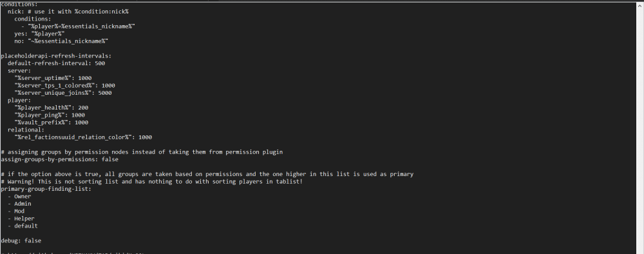
Task: Place cursor at '%player_health%': 200
Action: click(x=52, y=108)
